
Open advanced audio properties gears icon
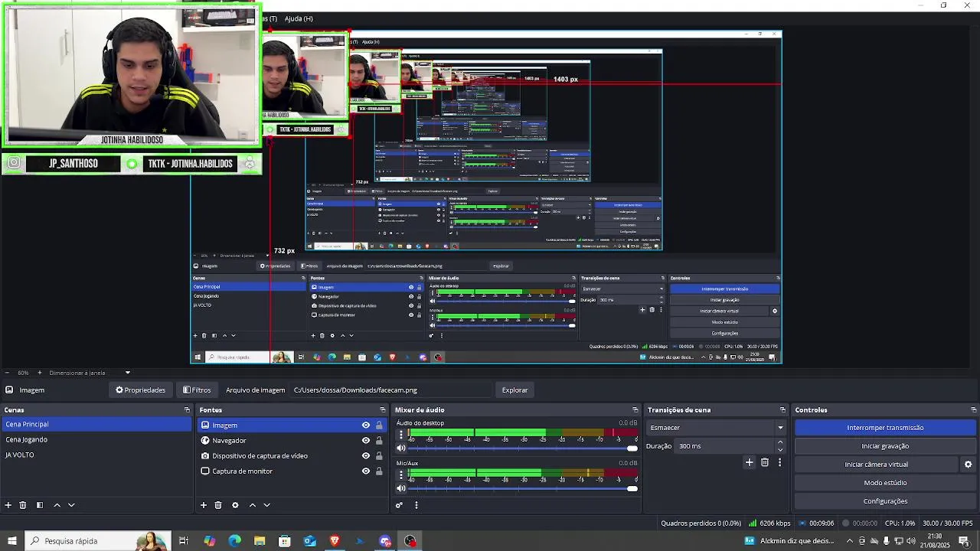[x=399, y=505]
